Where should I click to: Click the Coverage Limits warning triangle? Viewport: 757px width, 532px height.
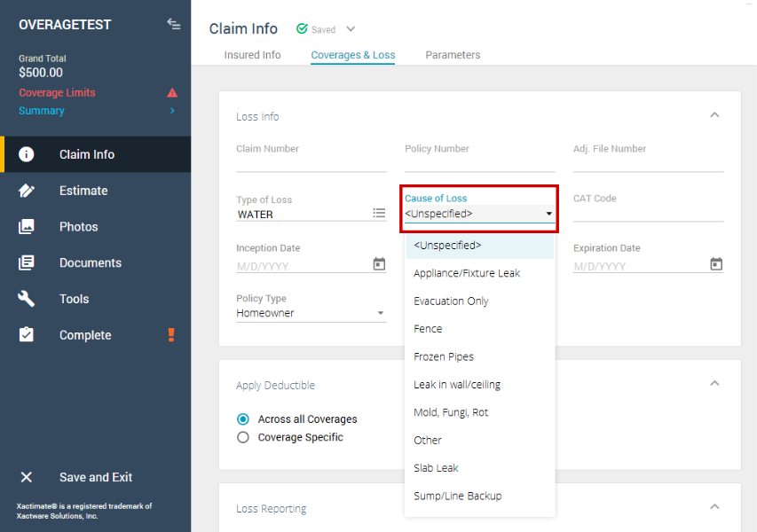(172, 93)
